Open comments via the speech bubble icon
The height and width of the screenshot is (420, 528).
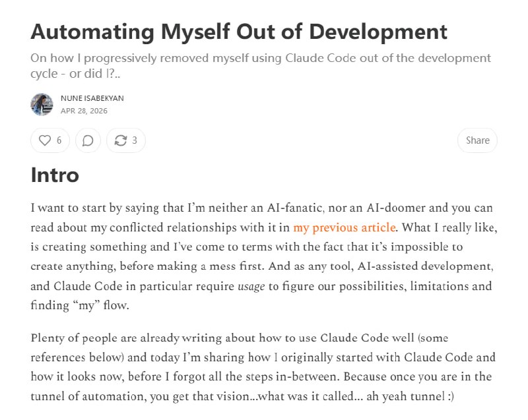tap(88, 140)
